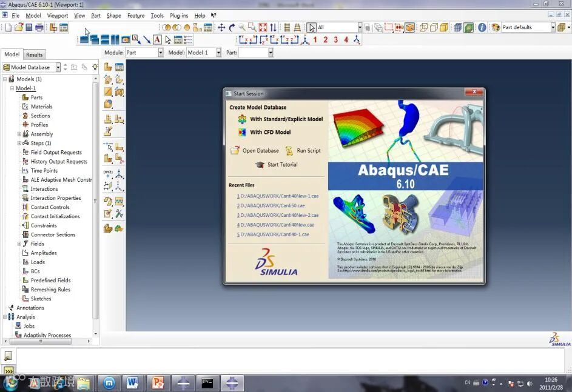Viewport: 572px width, 392px height.
Task: Open the Plug-ins menu
Action: point(179,16)
